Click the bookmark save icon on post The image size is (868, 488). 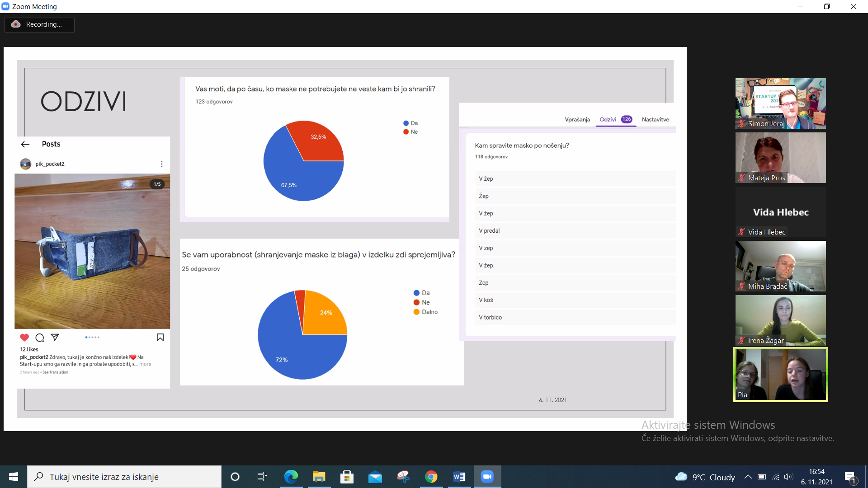point(160,338)
